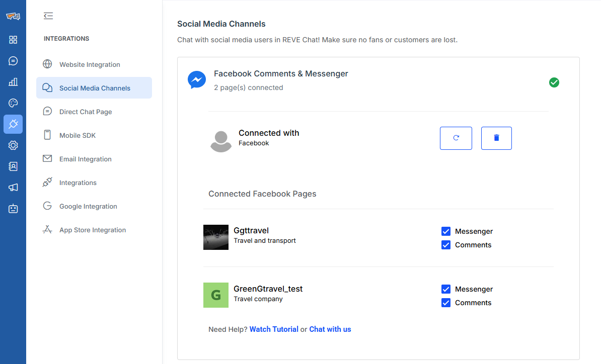Open the settings gear icon
Viewport: 601px width, 364px height.
[x=13, y=145]
